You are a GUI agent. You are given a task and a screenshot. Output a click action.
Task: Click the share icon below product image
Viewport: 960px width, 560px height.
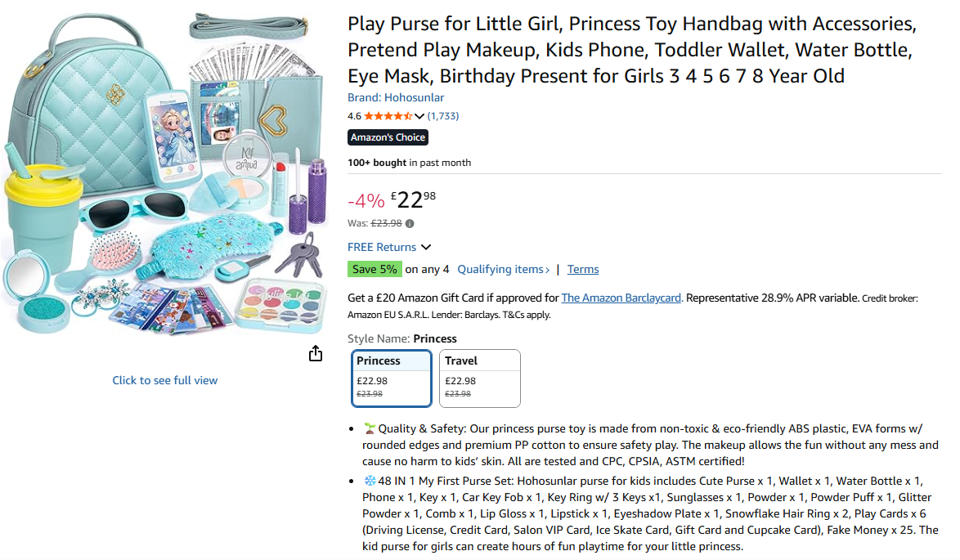[316, 353]
